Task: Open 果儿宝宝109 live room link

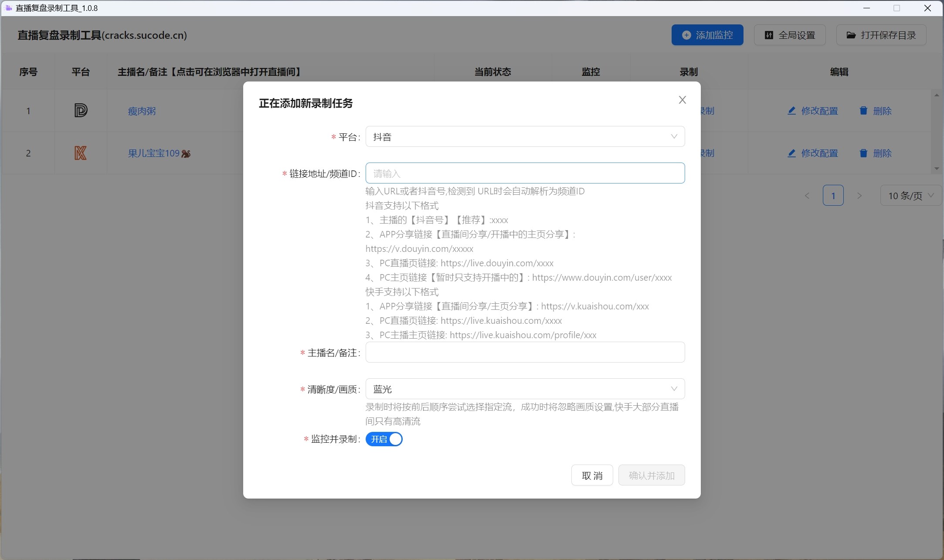Action: [159, 153]
